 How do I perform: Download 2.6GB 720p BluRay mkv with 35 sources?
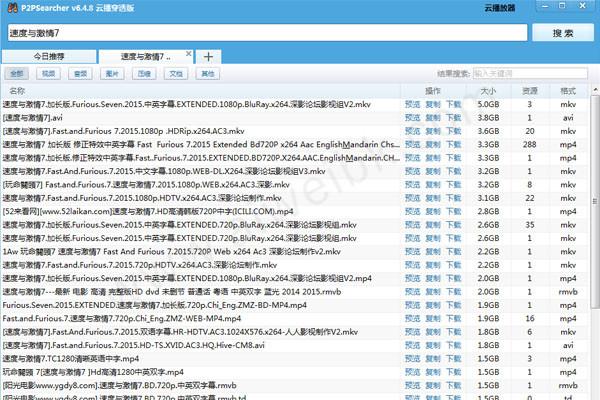[454, 225]
